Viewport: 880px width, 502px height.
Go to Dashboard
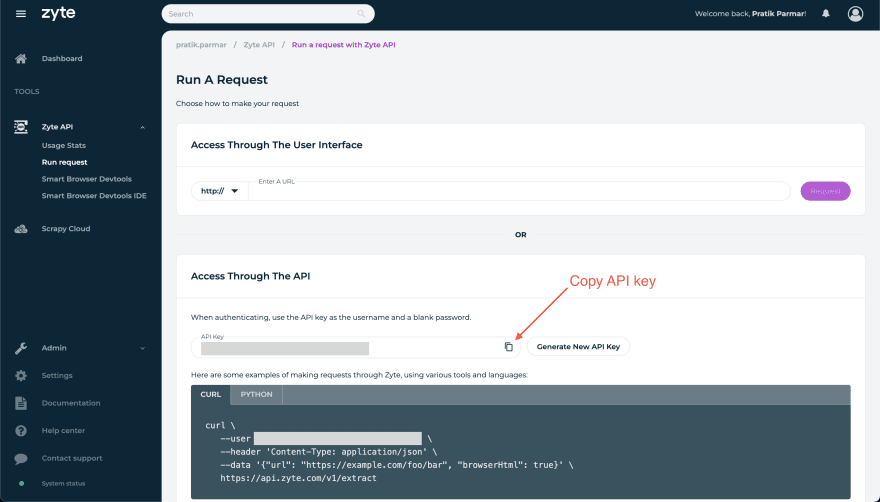(62, 58)
